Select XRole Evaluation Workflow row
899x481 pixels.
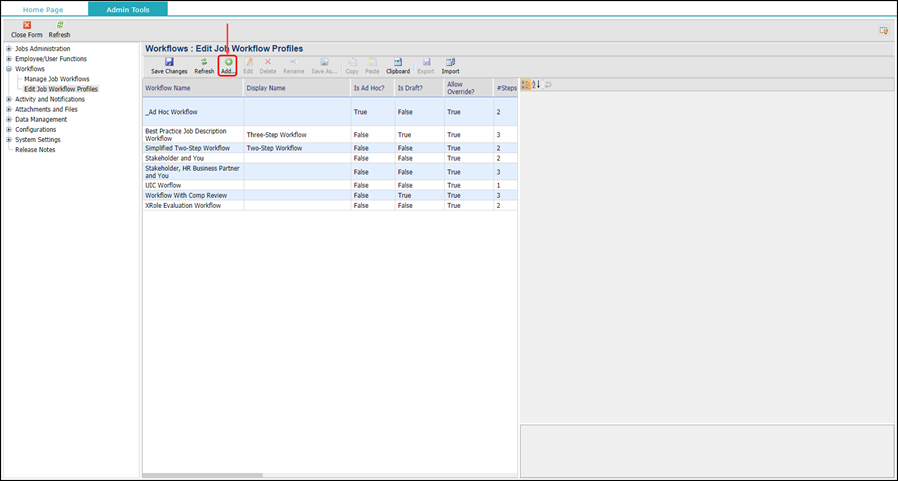[330, 205]
